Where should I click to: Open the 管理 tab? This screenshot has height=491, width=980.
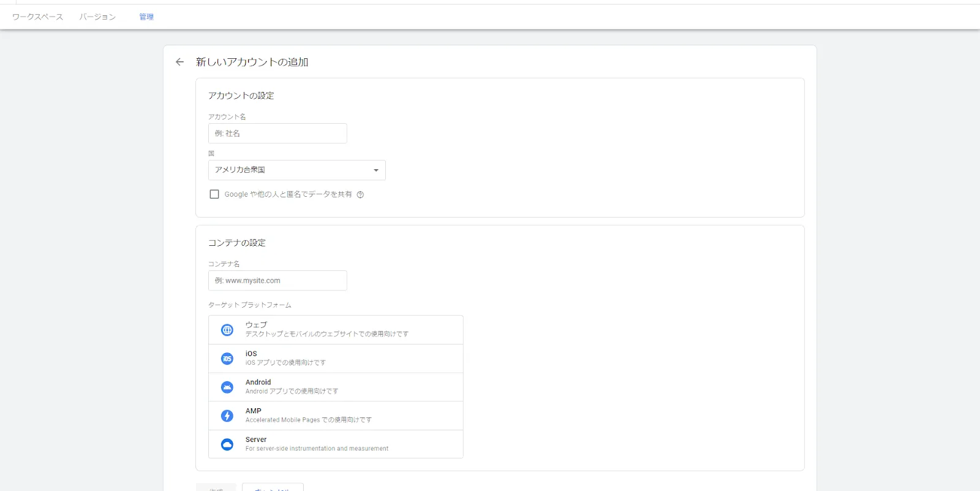click(146, 17)
